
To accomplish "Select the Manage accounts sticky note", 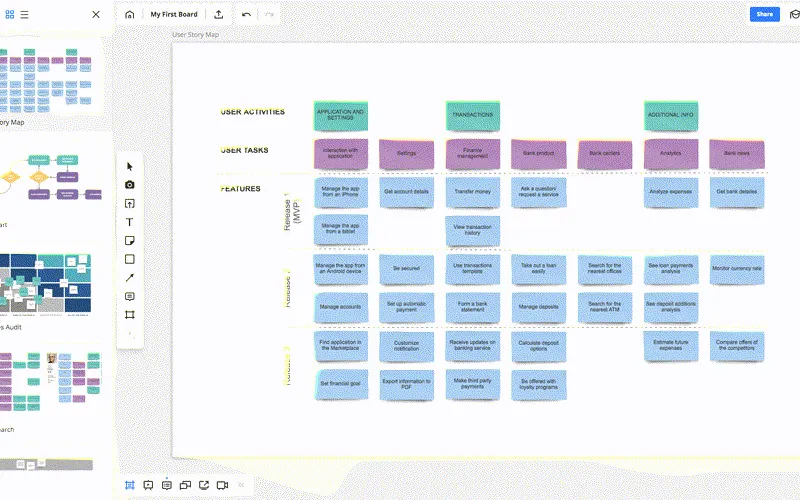I will pos(341,307).
